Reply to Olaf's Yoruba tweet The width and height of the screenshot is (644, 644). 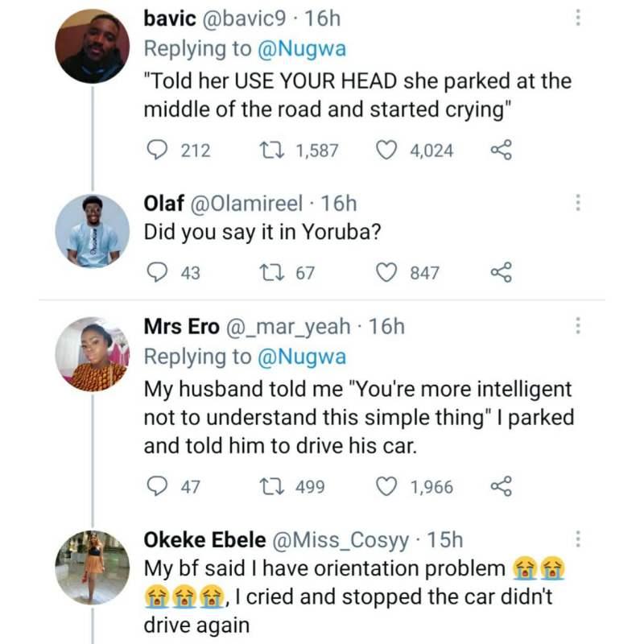click(x=157, y=273)
